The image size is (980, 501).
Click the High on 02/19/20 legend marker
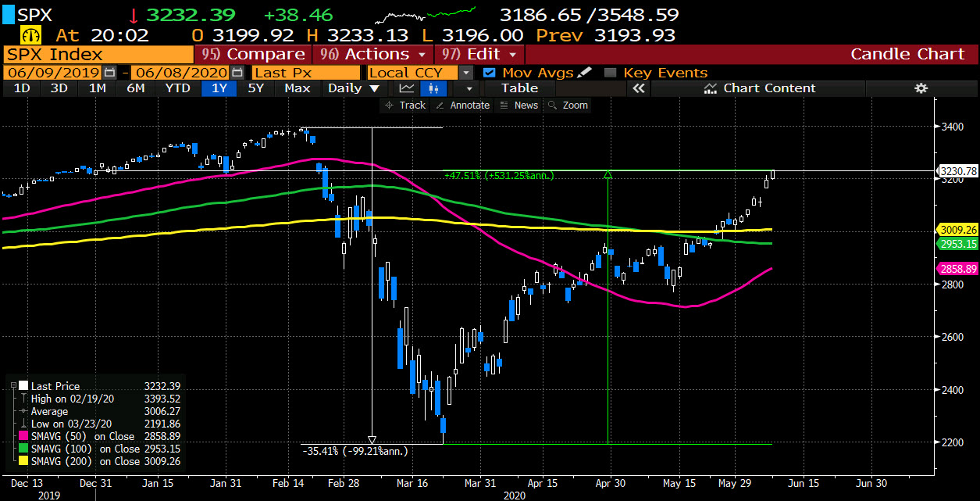(23, 399)
